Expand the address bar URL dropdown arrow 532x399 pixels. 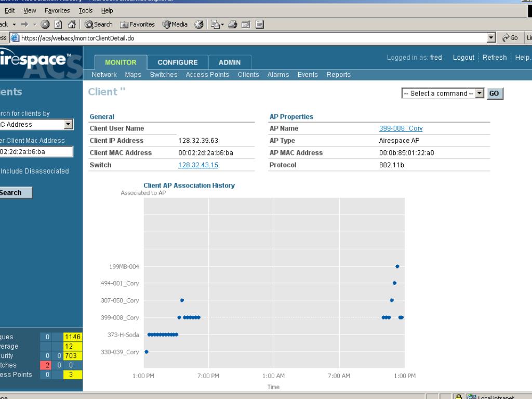tap(491, 38)
